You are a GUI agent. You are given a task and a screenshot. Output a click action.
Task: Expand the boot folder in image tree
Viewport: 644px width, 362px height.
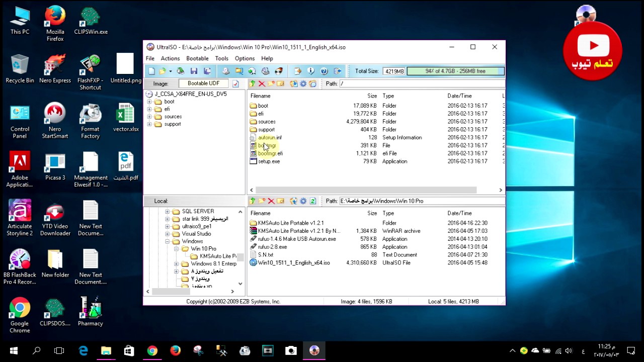click(149, 102)
